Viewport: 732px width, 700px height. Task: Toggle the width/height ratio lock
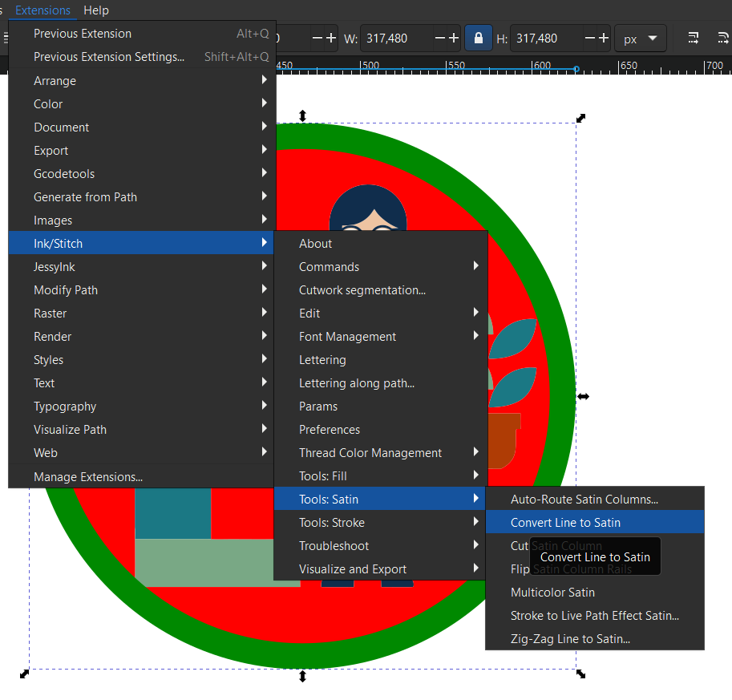(x=479, y=38)
